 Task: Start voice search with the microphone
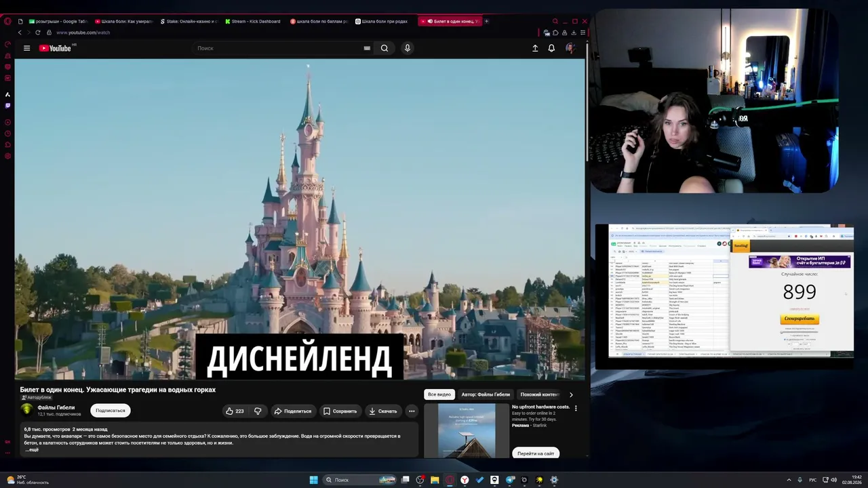click(408, 48)
